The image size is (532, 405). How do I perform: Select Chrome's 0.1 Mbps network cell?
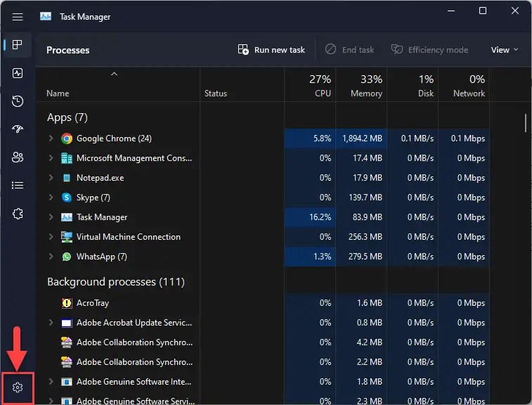(x=464, y=139)
